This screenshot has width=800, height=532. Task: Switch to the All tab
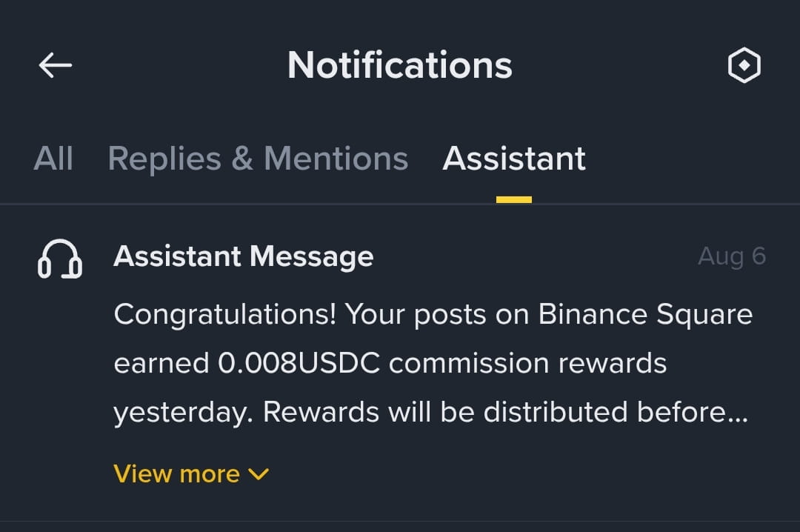click(x=53, y=159)
